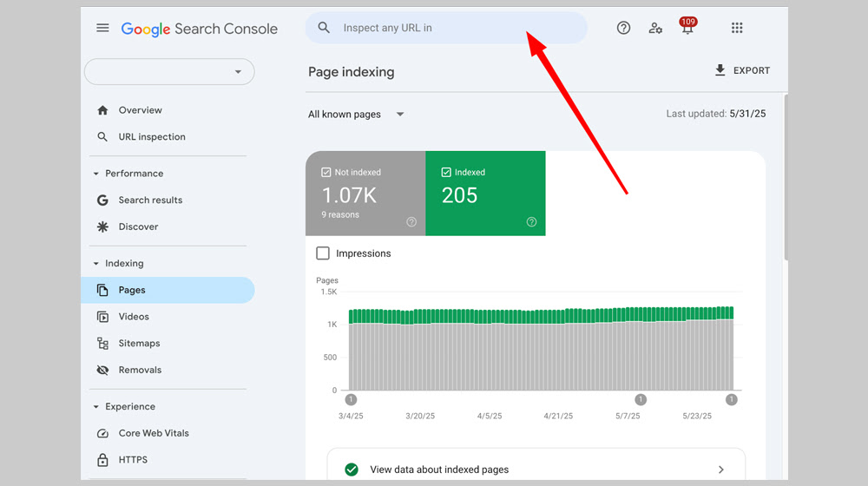Screen dimensions: 868x486
Task: Click the 4/21/25 axis label
Action: pos(558,416)
